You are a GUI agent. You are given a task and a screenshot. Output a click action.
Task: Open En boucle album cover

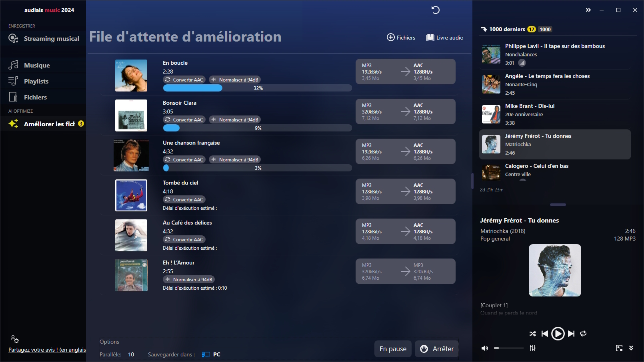[x=131, y=76]
